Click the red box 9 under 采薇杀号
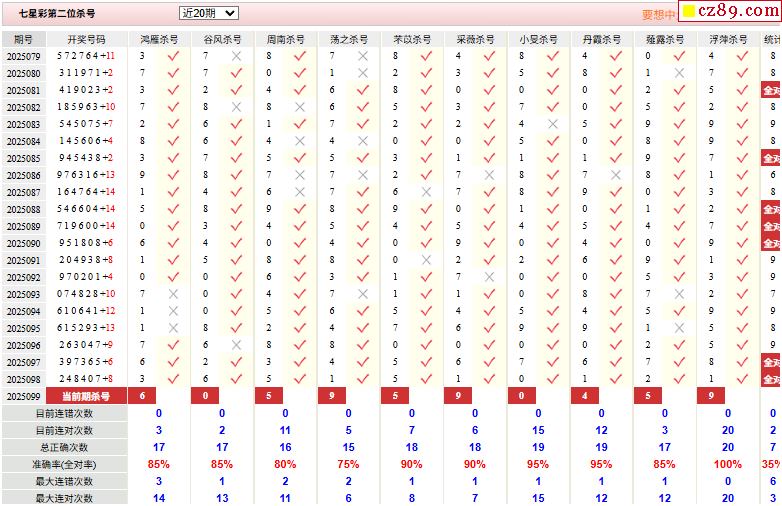 pyautogui.click(x=458, y=396)
